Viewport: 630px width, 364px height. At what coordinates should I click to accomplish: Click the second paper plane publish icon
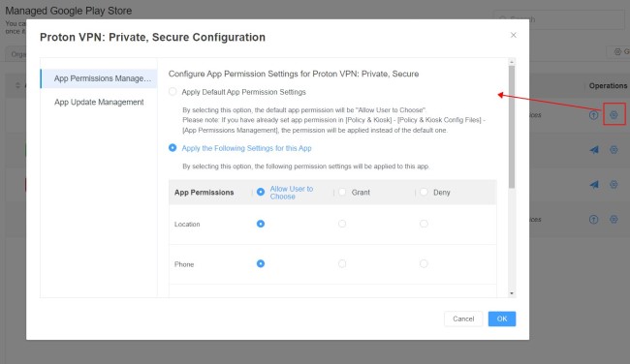594,185
